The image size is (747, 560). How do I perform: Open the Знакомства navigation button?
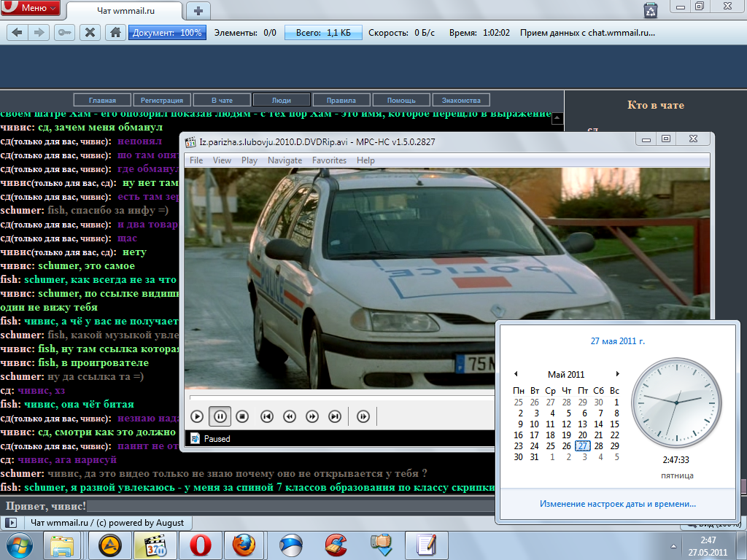tap(461, 100)
